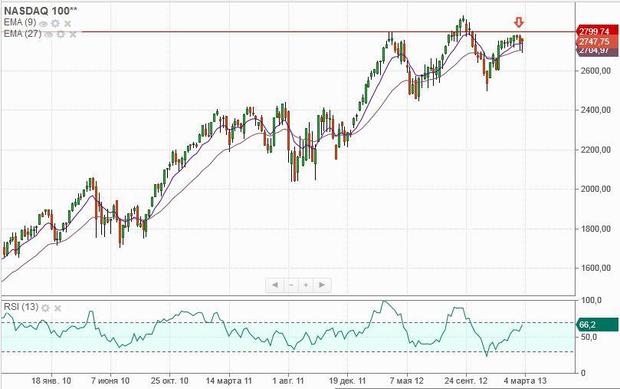Screen dimensions: 620x389
Task: Open settings gear for EMA (9)
Action: [56, 24]
